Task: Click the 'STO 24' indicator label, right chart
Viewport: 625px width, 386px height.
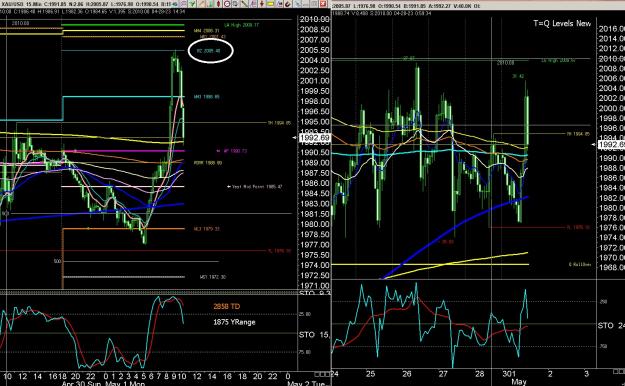Action: point(611,326)
